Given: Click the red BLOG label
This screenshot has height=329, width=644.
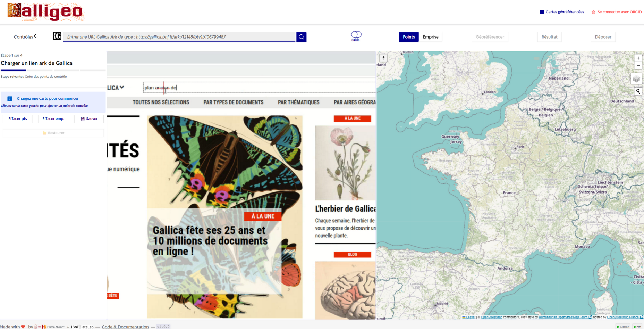Looking at the screenshot, I should [x=352, y=254].
